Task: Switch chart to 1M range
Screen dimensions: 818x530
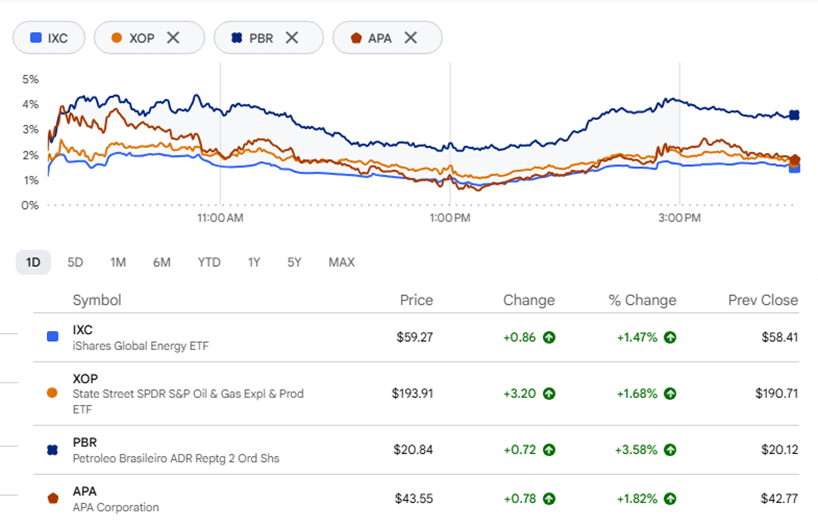Action: tap(118, 262)
